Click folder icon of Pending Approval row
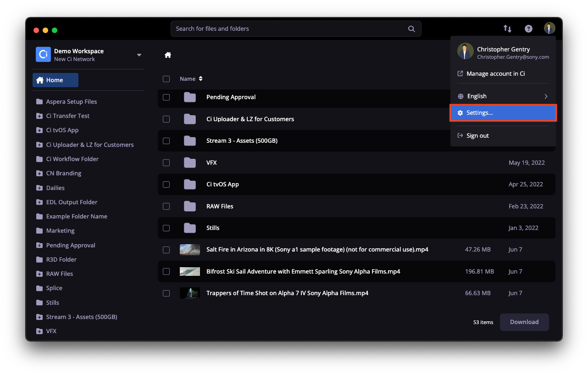The height and width of the screenshot is (375, 588). point(190,97)
